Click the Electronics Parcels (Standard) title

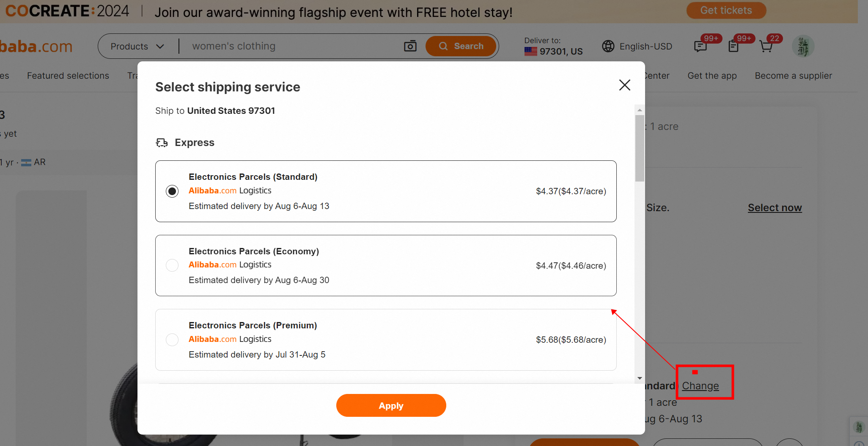(253, 177)
